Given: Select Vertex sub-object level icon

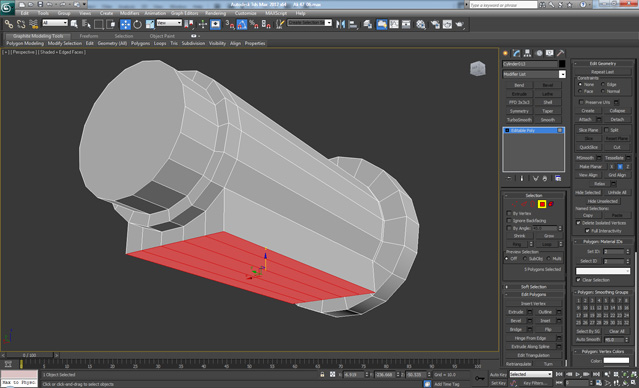Looking at the screenshot, I should tap(515, 204).
